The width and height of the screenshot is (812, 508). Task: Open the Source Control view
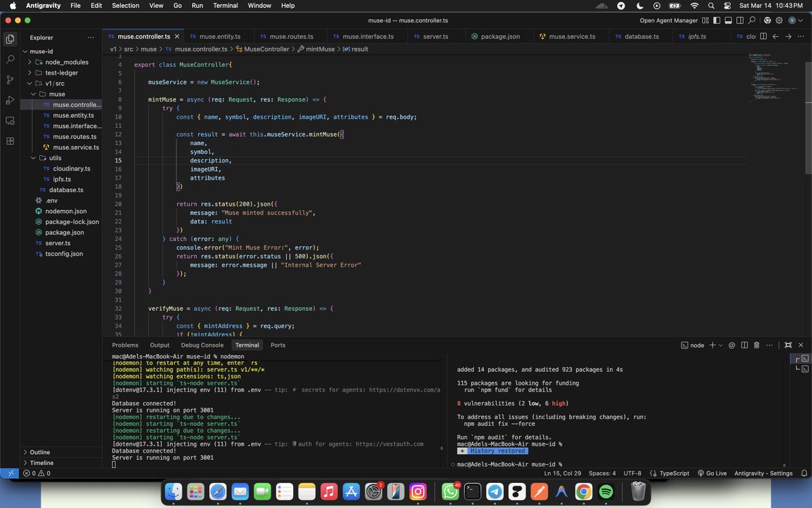tap(10, 80)
